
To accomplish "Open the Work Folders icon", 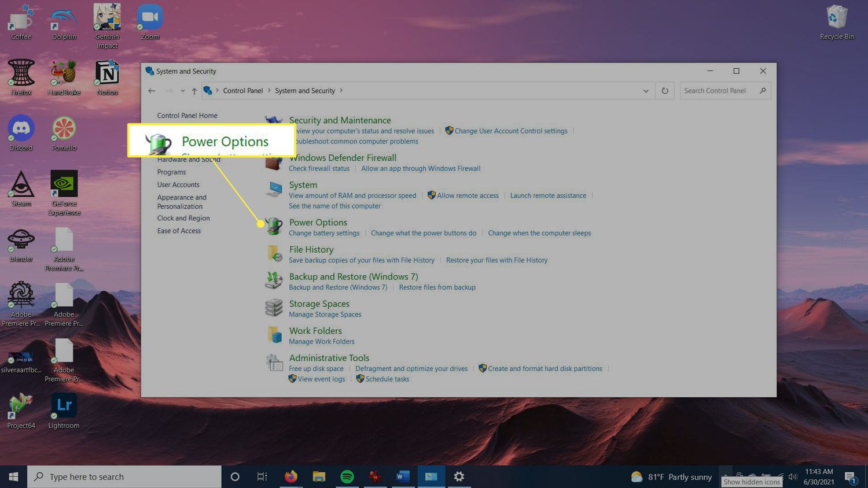I will pos(274,335).
